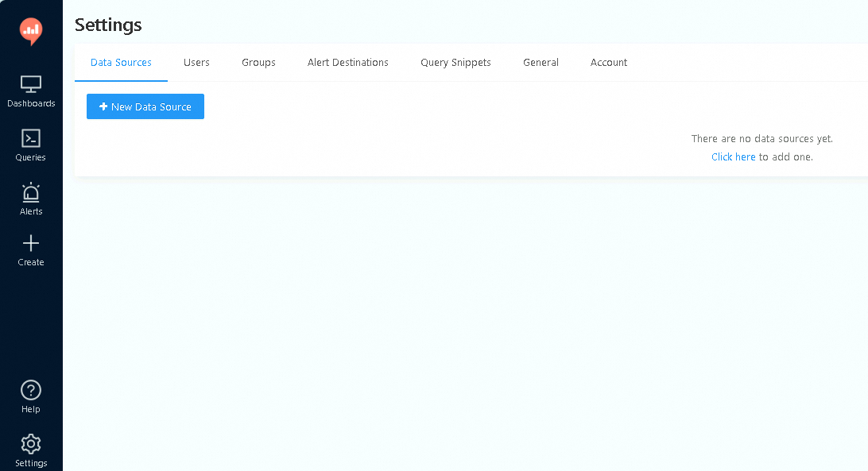Open the Dashboards monitor icon

(x=31, y=84)
